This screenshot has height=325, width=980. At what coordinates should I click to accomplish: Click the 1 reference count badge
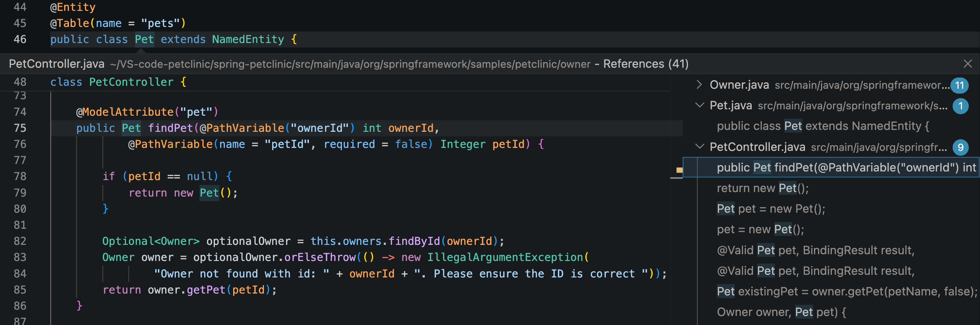(960, 106)
